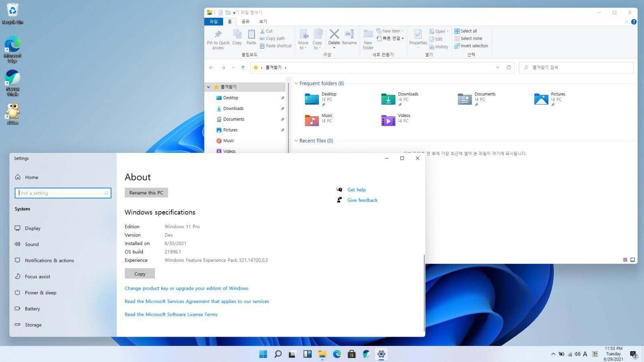644x362 pixels.
Task: Click the Properties checkmark icon in the ribbon
Action: pyautogui.click(x=418, y=34)
